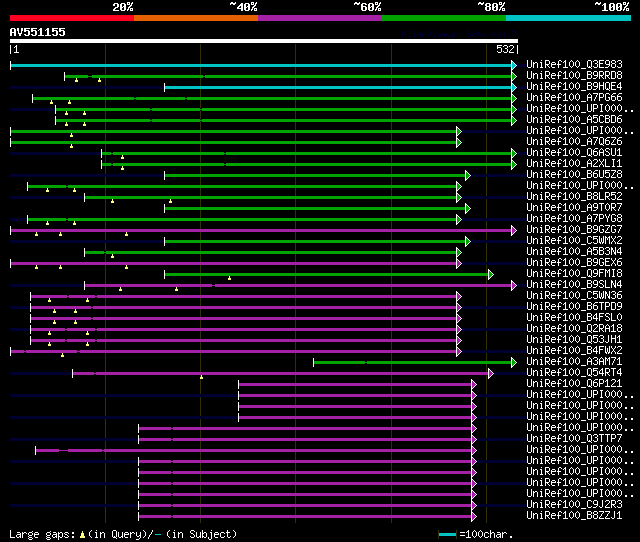
Task: Open hit UniRef100_B9RRD8
Action: click(x=574, y=76)
